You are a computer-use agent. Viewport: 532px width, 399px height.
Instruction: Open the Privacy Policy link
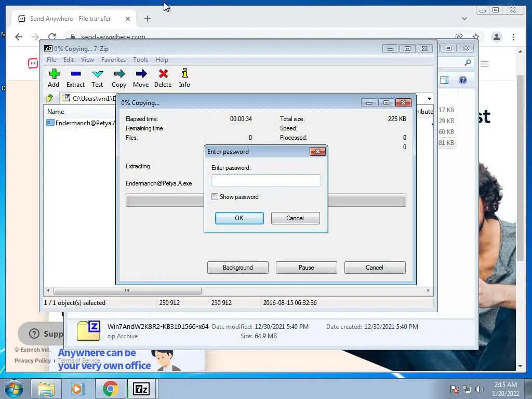(x=33, y=361)
